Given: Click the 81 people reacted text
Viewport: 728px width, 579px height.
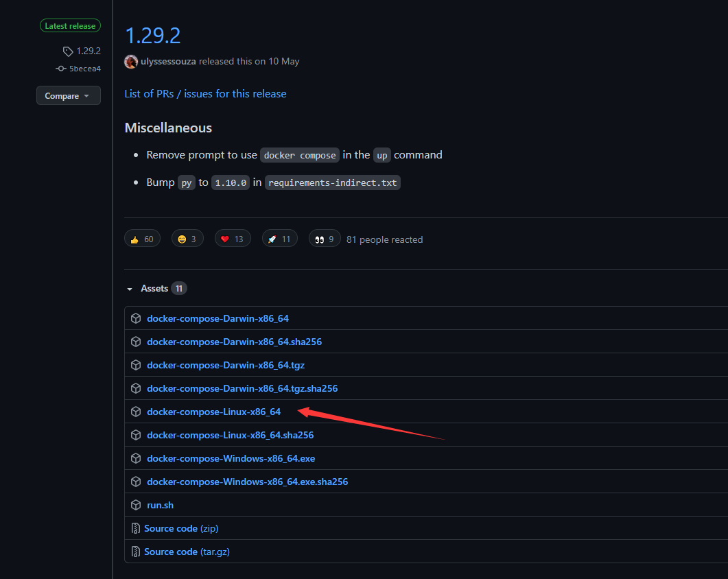Looking at the screenshot, I should point(384,239).
